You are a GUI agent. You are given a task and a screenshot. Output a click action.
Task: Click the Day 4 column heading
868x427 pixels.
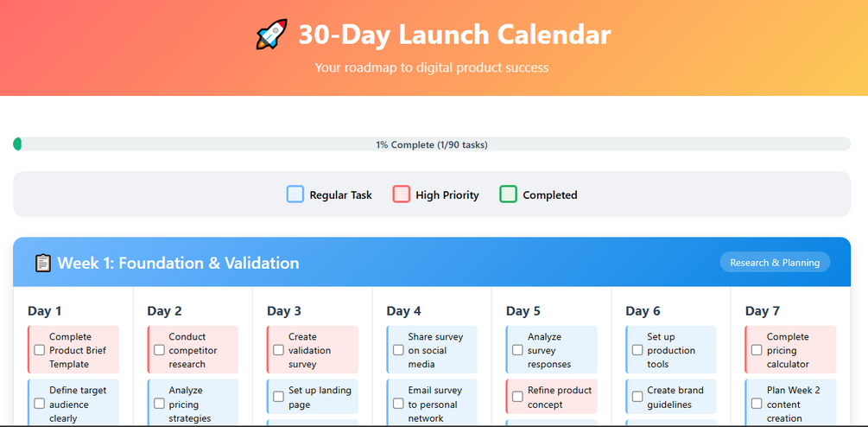pos(403,311)
